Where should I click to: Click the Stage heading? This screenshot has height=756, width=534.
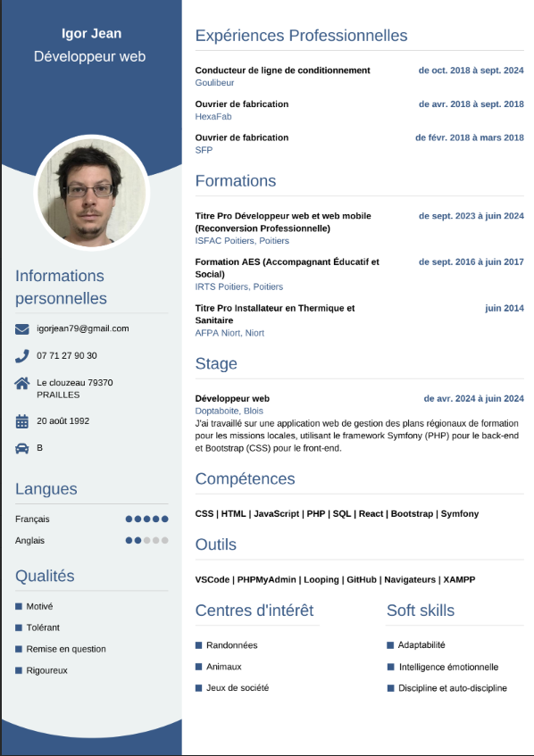click(216, 363)
